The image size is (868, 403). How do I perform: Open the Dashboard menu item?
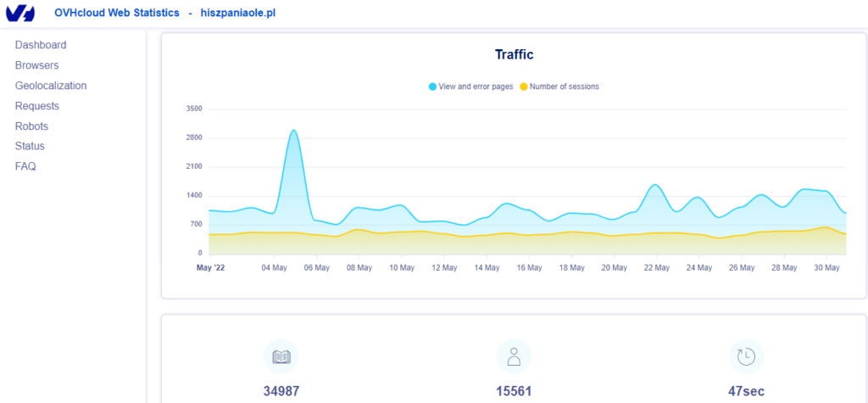pyautogui.click(x=41, y=45)
